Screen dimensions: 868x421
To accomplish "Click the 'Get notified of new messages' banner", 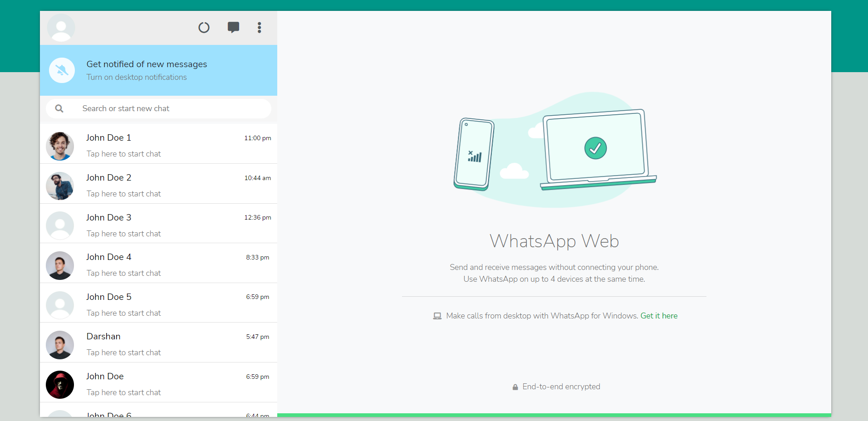I will tap(147, 64).
